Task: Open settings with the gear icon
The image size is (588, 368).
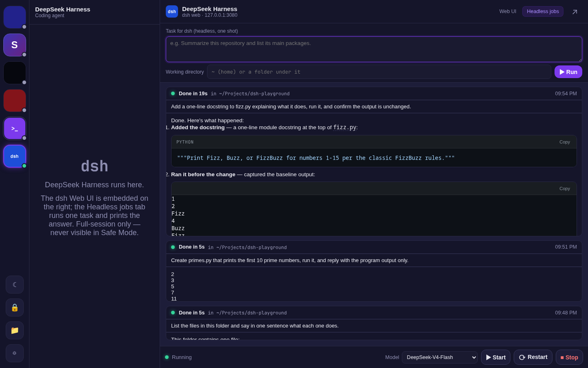Action: 15,353
